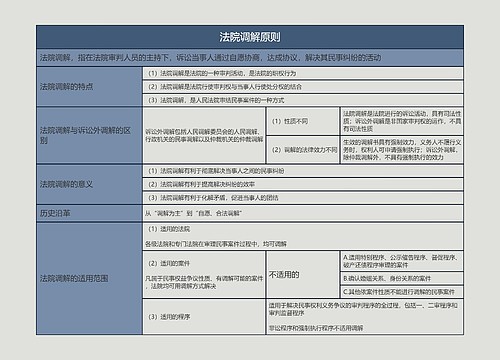Viewport: 500px width, 360px height.
Task: Click the '法院调解的意义' header cell
Action: tap(89, 184)
